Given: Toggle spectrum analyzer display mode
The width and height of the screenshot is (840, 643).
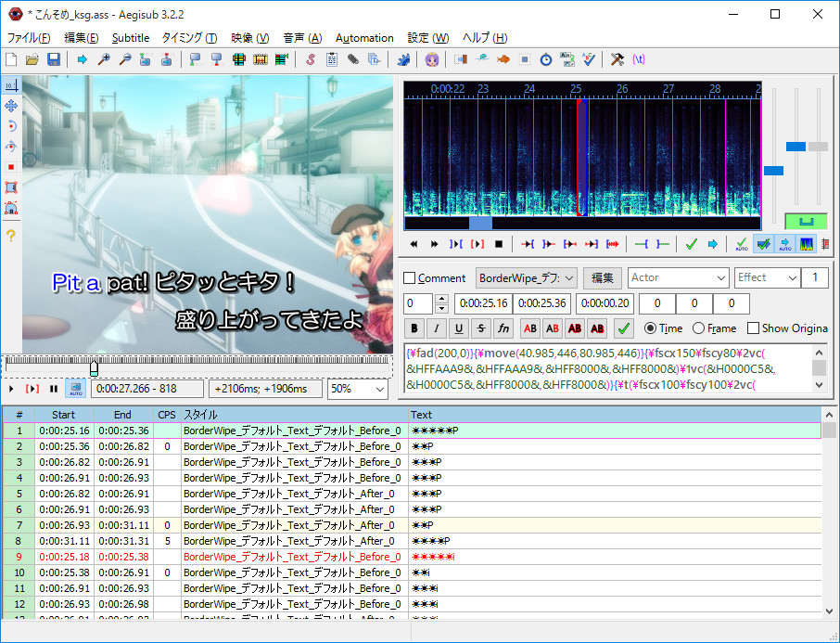Looking at the screenshot, I should pos(807,244).
